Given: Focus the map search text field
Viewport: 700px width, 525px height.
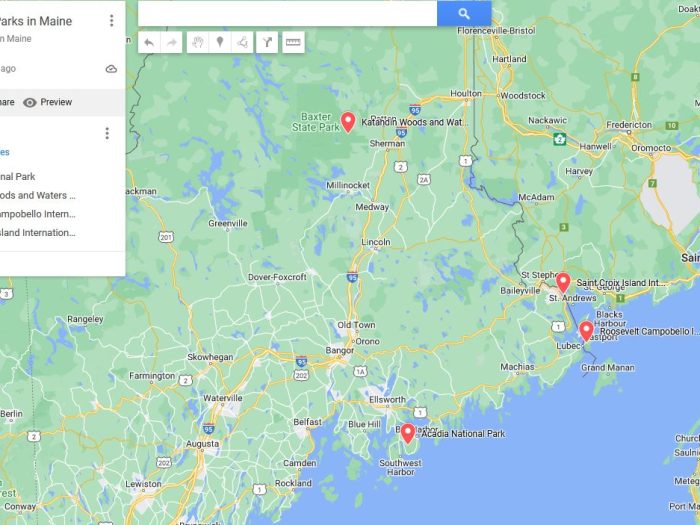Looking at the screenshot, I should tap(288, 13).
